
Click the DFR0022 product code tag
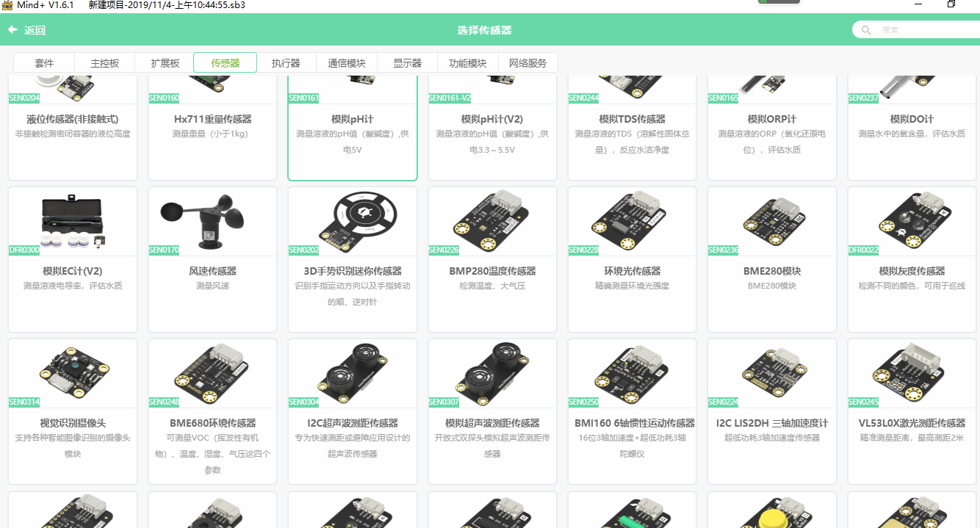coord(863,250)
